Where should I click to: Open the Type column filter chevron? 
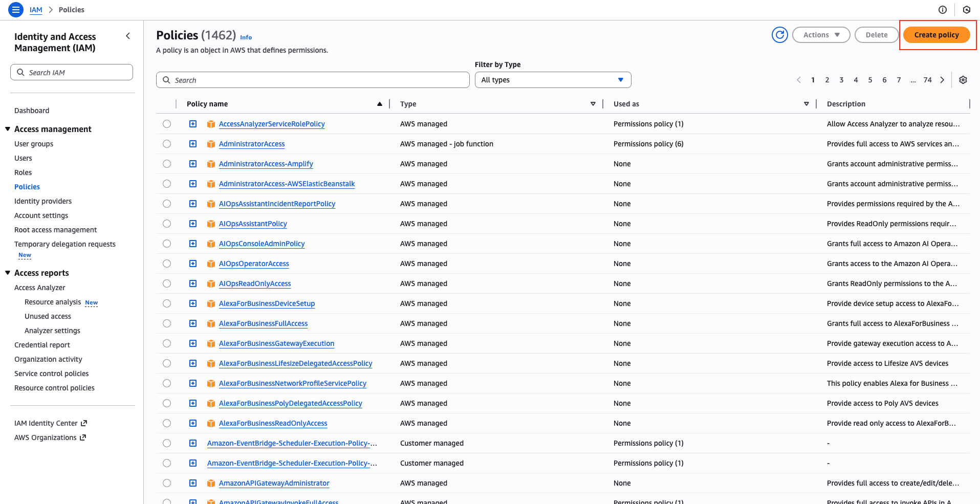(x=593, y=104)
